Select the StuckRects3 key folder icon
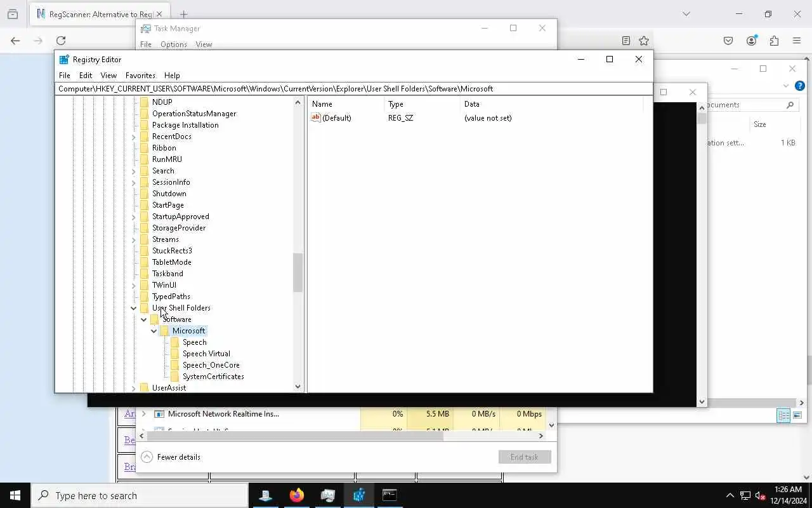The image size is (812, 508). pos(144,251)
